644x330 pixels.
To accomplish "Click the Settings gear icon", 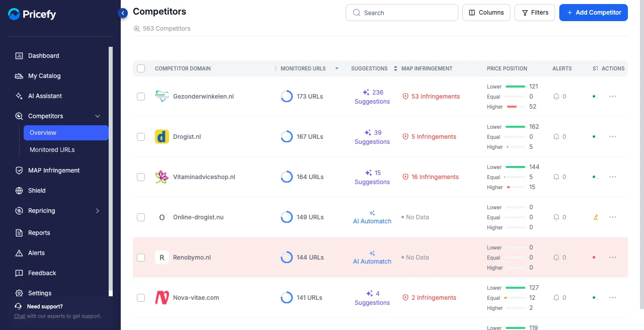I will click(x=19, y=293).
